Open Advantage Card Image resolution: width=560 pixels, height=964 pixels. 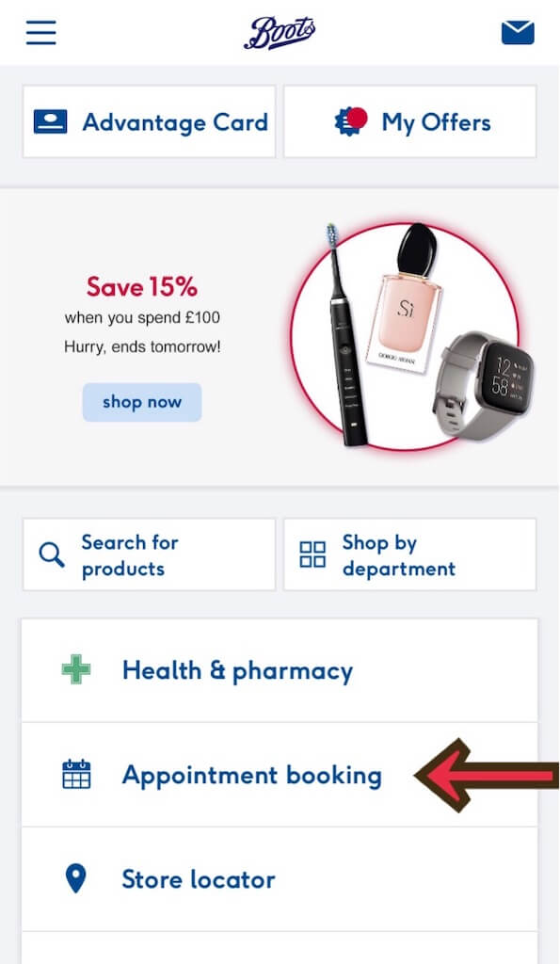click(150, 121)
